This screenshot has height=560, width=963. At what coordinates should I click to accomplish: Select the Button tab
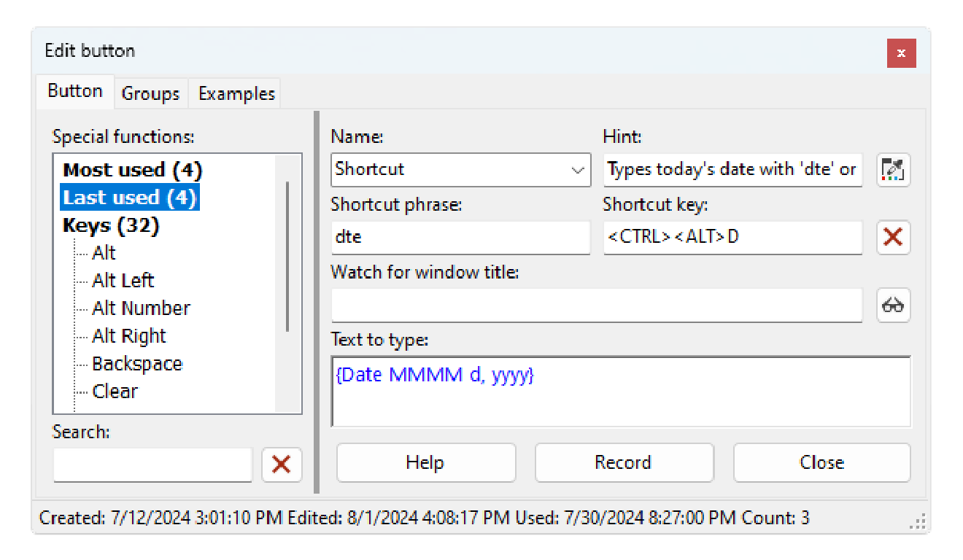click(74, 91)
